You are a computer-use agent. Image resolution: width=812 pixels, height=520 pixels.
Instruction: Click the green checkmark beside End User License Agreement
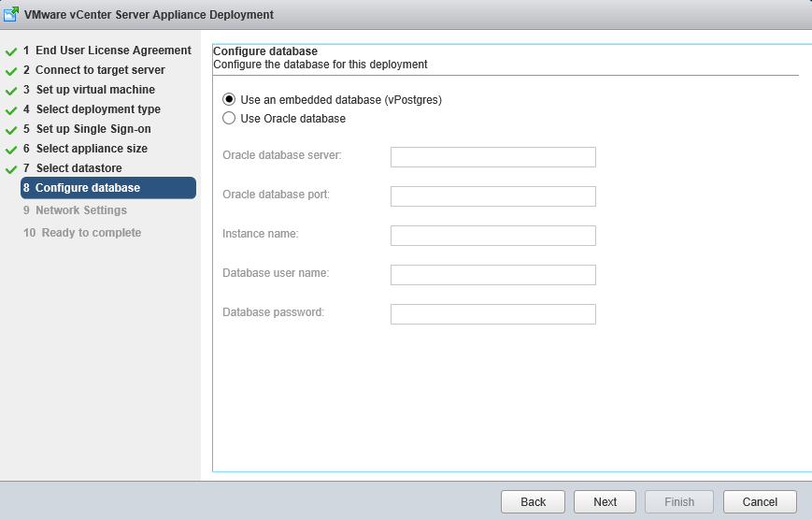click(x=11, y=51)
